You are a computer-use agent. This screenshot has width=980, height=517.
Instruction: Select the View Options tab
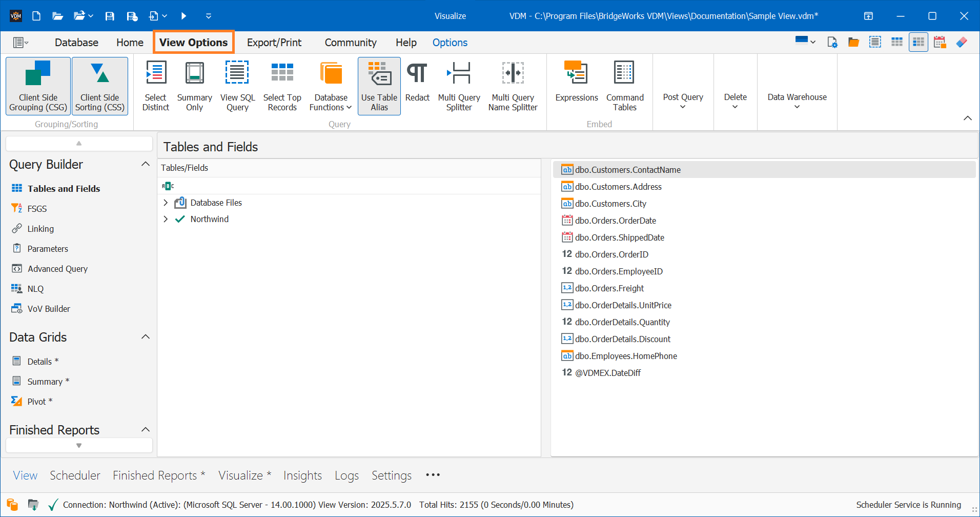tap(194, 42)
